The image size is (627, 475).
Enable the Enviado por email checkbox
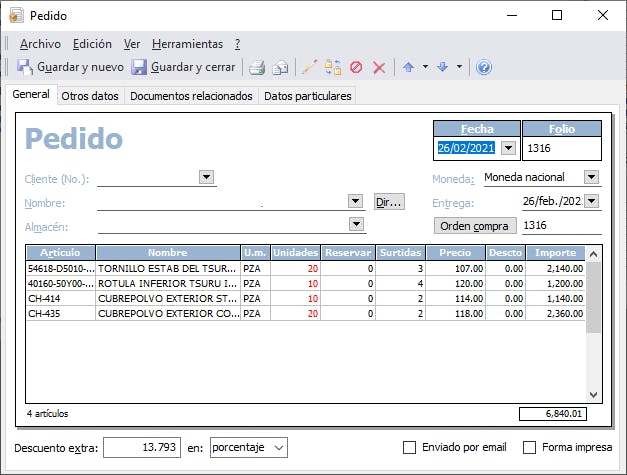409,447
